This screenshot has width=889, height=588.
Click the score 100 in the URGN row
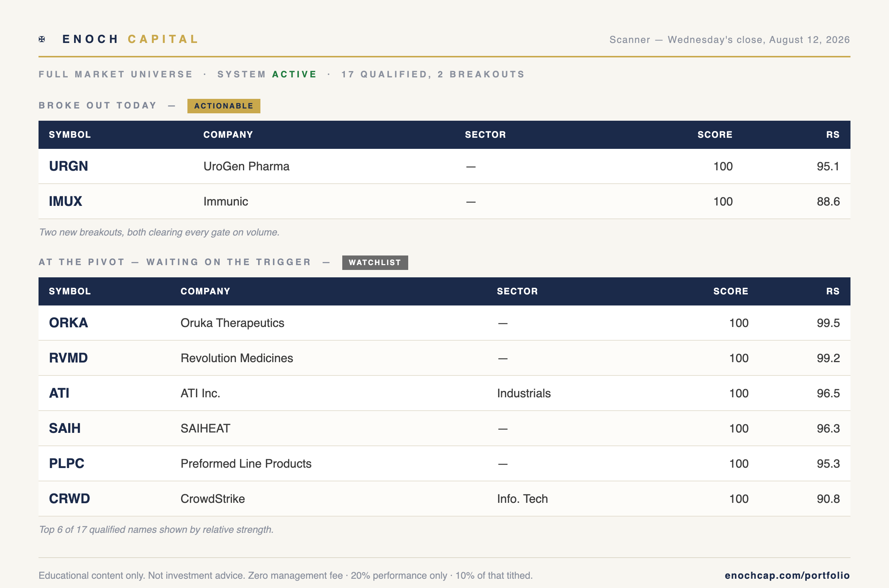pos(723,167)
